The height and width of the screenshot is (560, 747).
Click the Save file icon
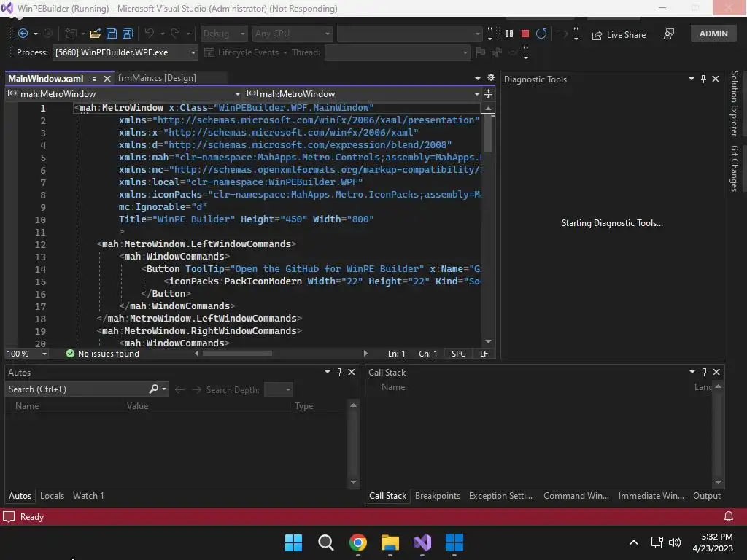point(112,34)
